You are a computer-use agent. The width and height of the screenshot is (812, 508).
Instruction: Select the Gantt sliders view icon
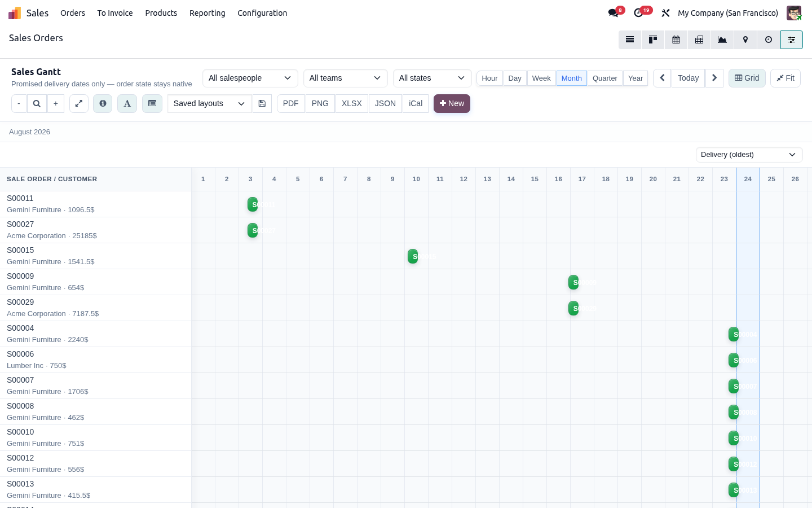(x=792, y=40)
